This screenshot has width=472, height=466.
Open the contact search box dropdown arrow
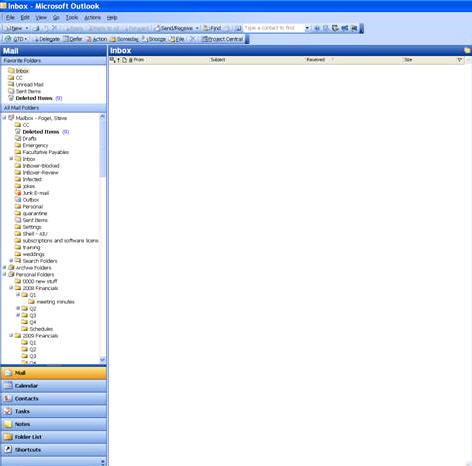pos(307,28)
